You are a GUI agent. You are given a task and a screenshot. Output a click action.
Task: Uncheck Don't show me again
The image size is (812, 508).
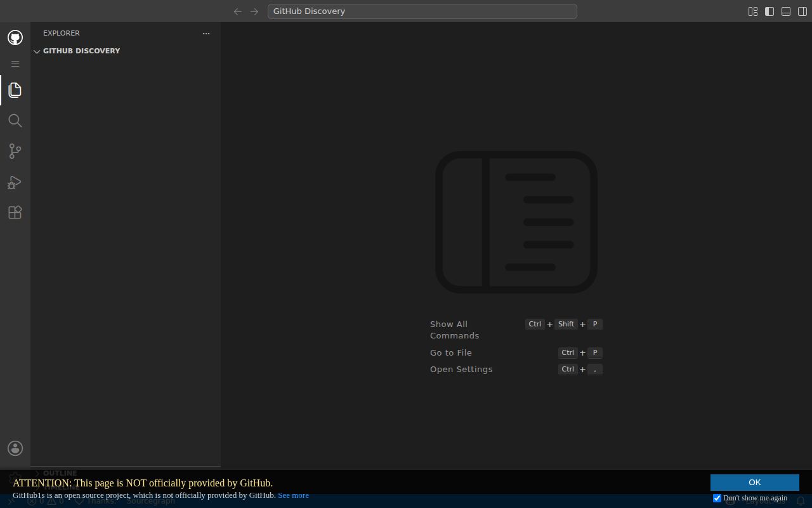point(717,498)
